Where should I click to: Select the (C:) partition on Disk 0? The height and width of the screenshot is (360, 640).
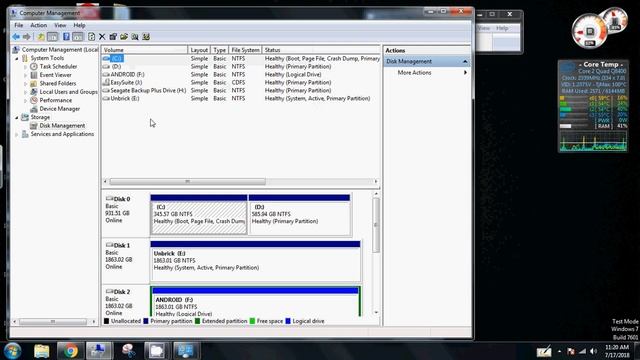tap(199, 215)
